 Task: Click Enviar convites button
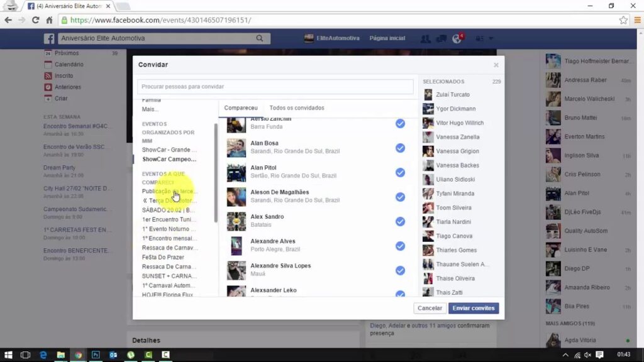click(474, 308)
